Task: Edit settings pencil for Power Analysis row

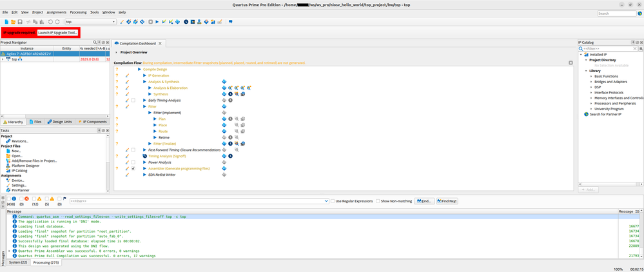Action: (x=128, y=162)
